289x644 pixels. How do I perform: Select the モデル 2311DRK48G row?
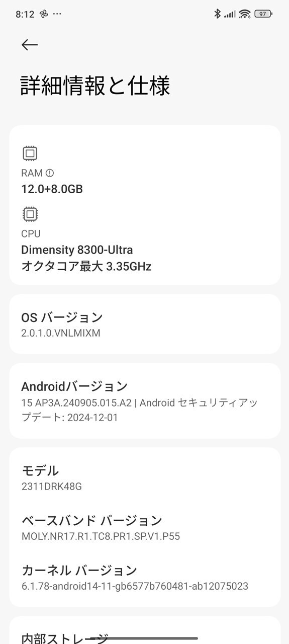[x=145, y=477]
